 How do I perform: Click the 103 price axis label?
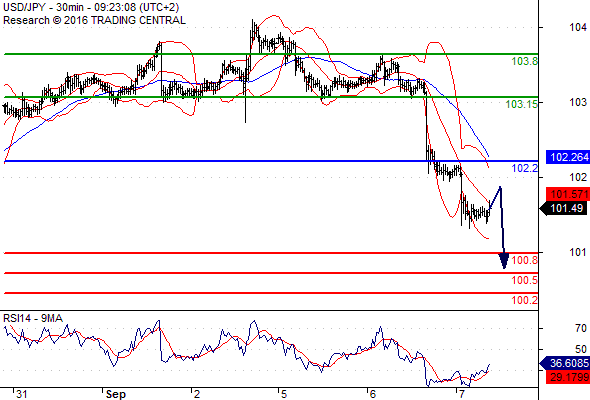click(578, 102)
